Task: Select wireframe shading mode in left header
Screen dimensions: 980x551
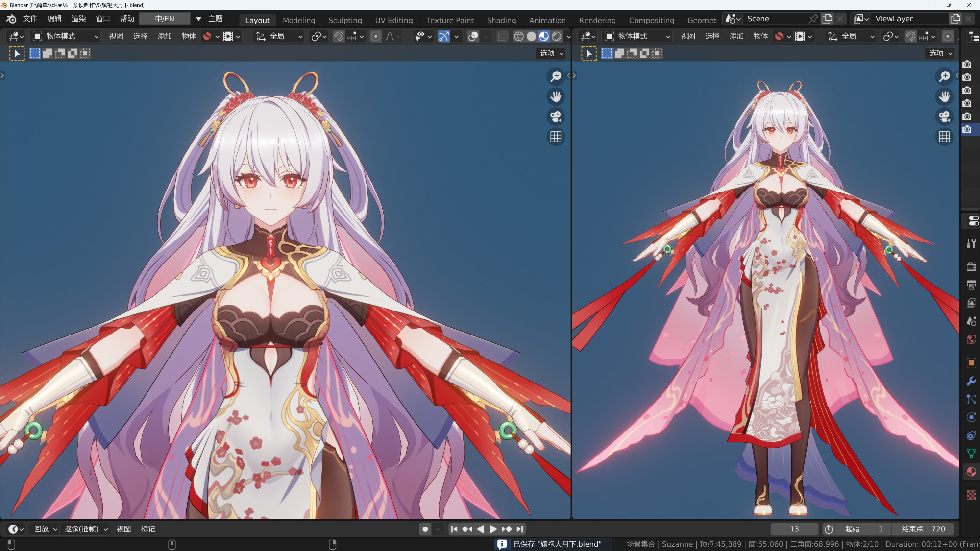Action: 518,36
